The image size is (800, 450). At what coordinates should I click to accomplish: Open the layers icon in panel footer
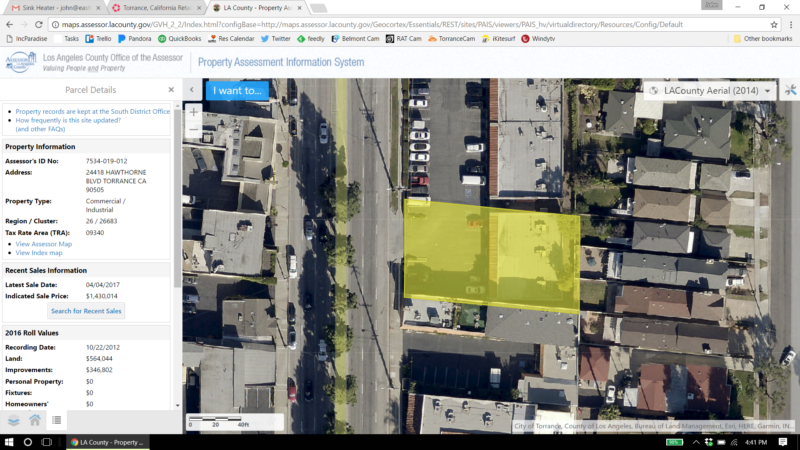coord(14,420)
